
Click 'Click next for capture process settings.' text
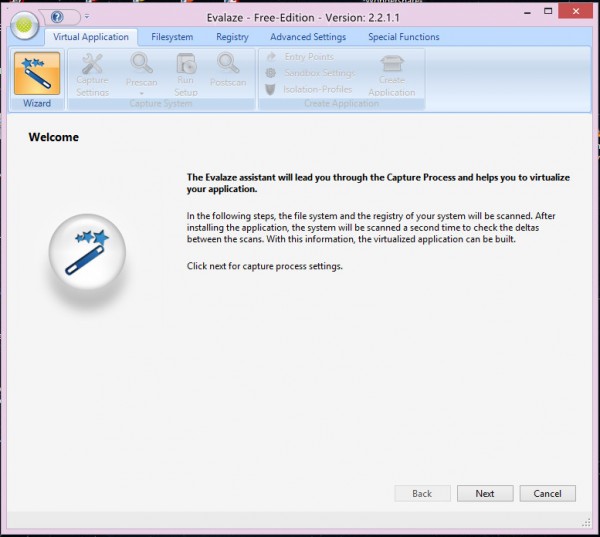[265, 266]
